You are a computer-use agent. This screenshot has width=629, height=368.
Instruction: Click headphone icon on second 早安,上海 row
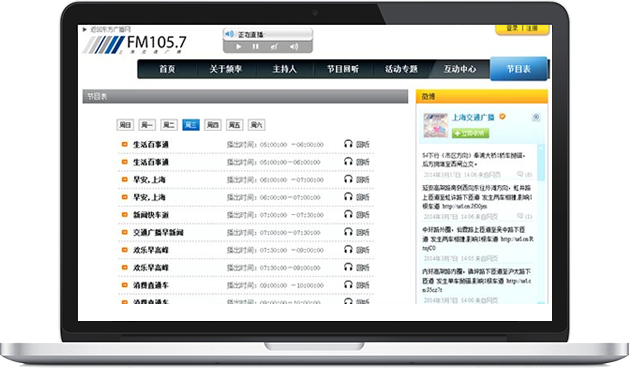(x=348, y=197)
